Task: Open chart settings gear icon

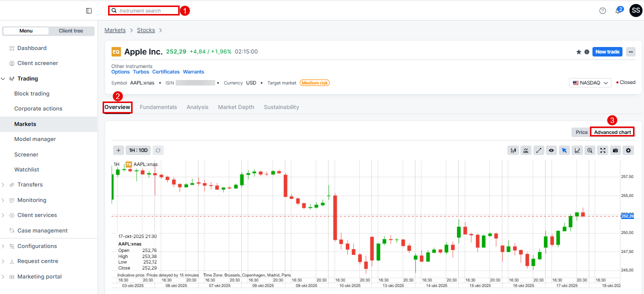Action: coord(629,150)
